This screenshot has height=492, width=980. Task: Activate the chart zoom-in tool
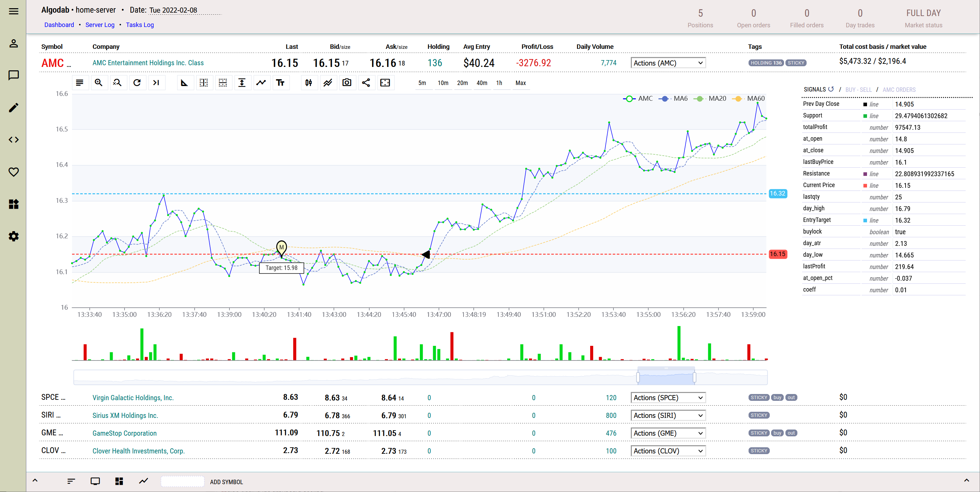pyautogui.click(x=99, y=83)
